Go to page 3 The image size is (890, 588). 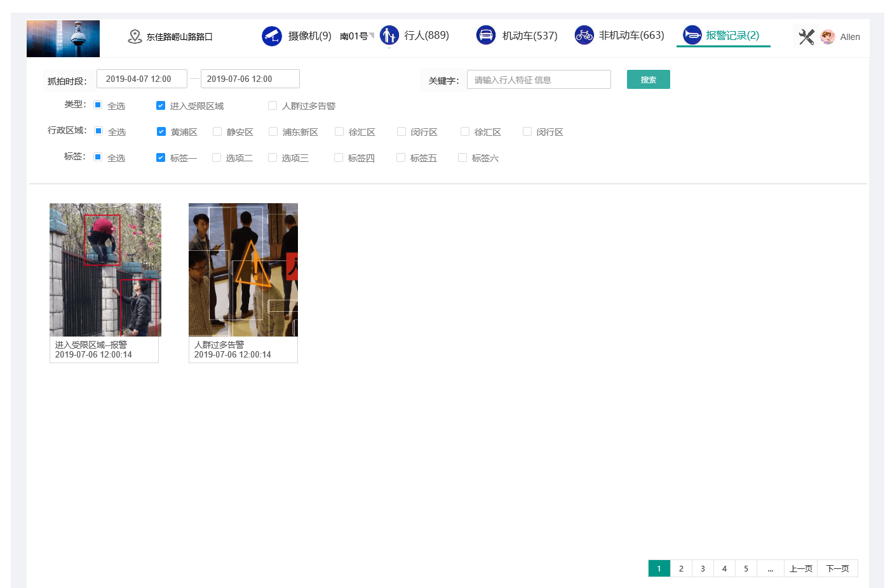[x=703, y=568]
